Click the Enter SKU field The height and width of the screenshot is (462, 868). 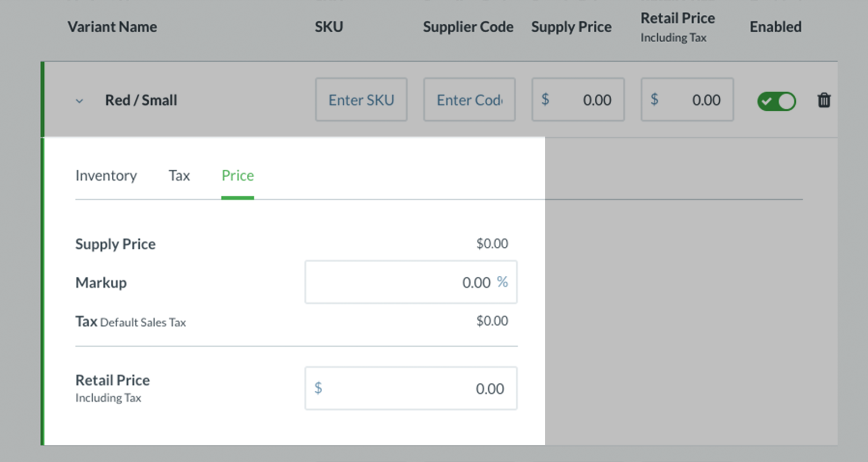[x=361, y=100]
